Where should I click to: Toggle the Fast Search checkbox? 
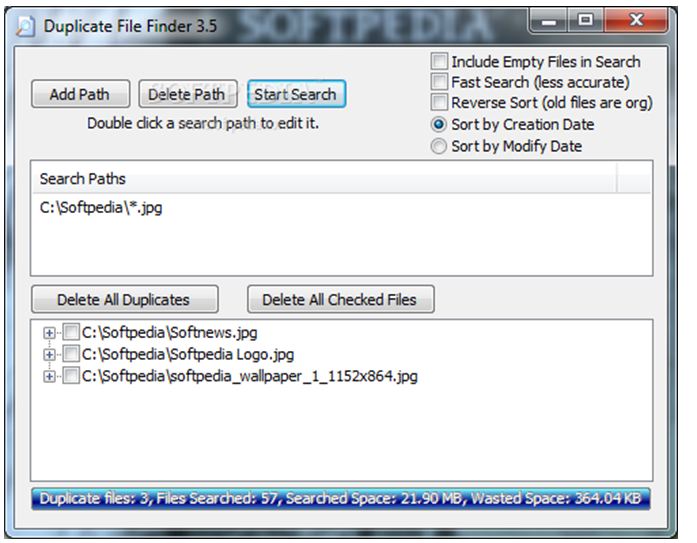tap(439, 82)
